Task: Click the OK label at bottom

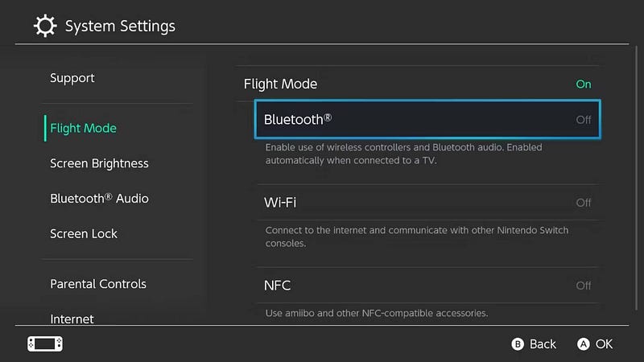Action: click(605, 344)
